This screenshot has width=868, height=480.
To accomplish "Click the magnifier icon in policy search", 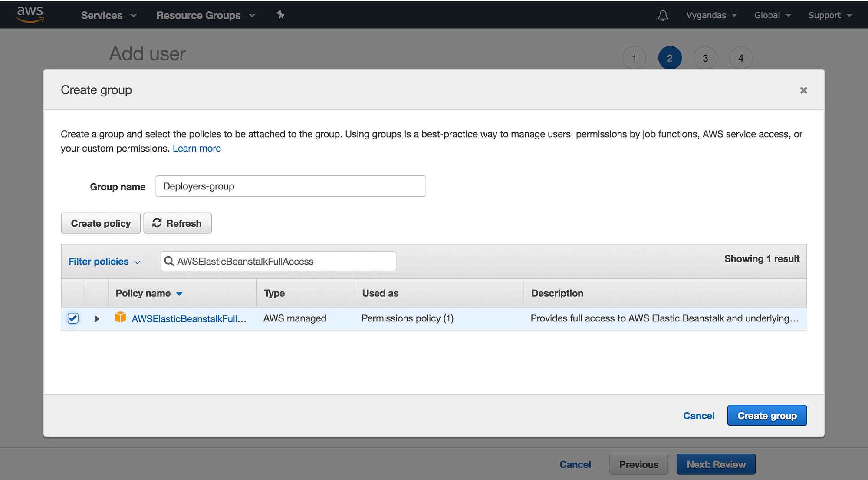I will click(169, 261).
